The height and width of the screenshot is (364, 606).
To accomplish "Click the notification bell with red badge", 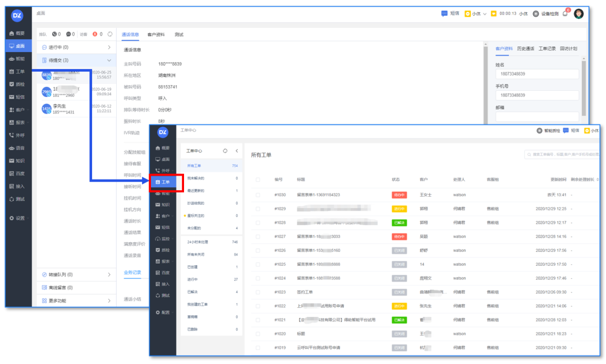I will tap(565, 13).
